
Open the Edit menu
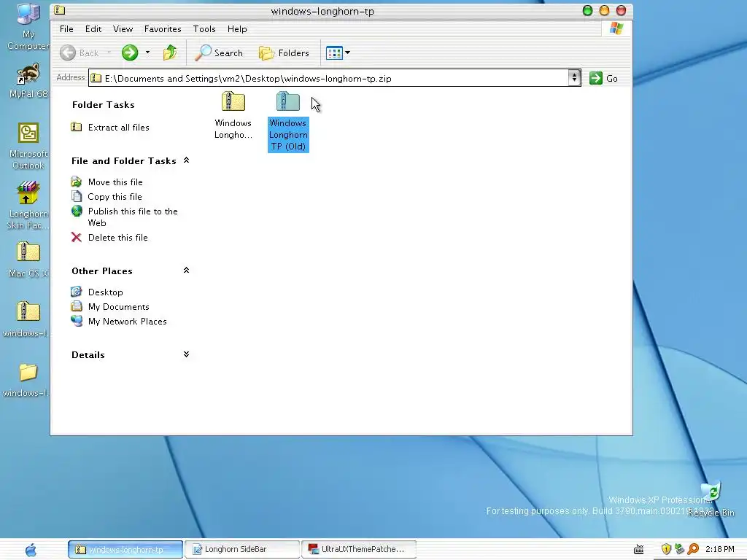click(x=93, y=29)
